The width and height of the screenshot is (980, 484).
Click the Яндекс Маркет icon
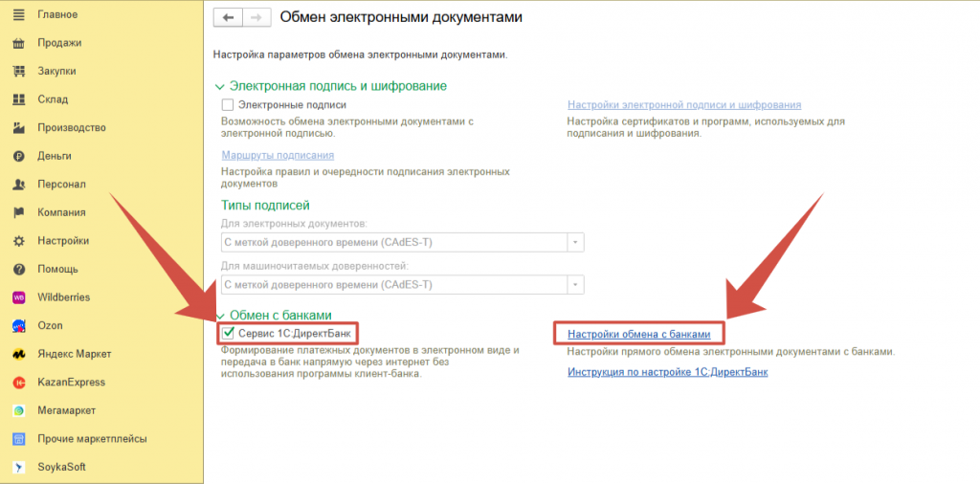coord(18,354)
